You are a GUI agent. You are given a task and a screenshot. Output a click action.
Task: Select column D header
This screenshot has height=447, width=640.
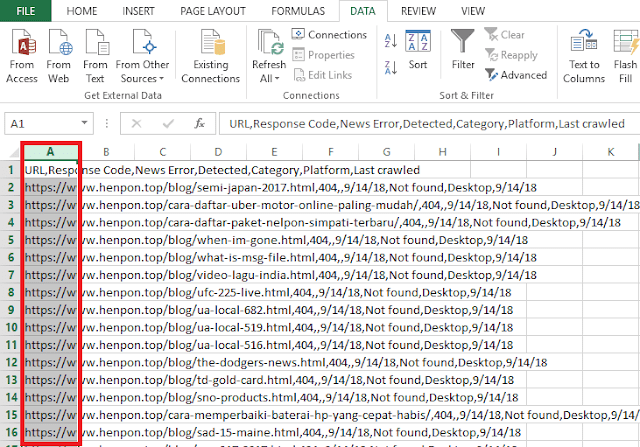pyautogui.click(x=218, y=152)
